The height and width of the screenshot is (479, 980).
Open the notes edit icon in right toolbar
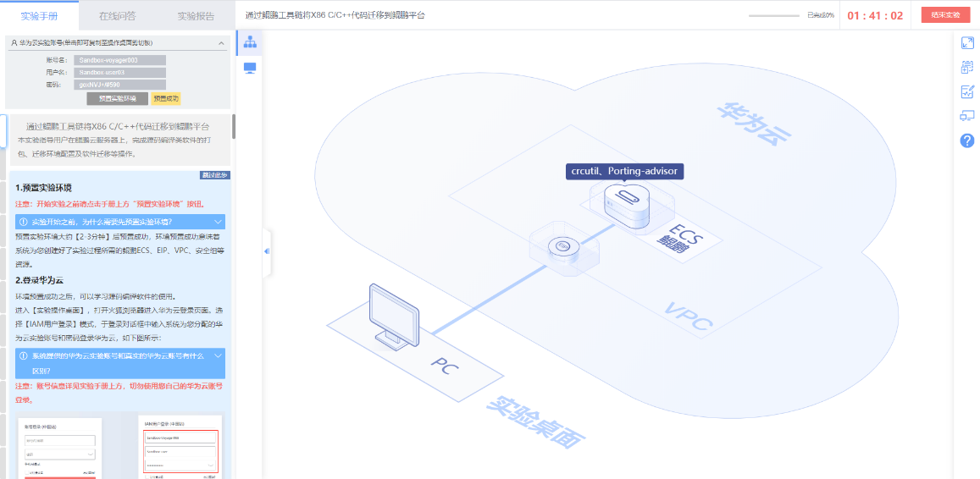pos(967,91)
